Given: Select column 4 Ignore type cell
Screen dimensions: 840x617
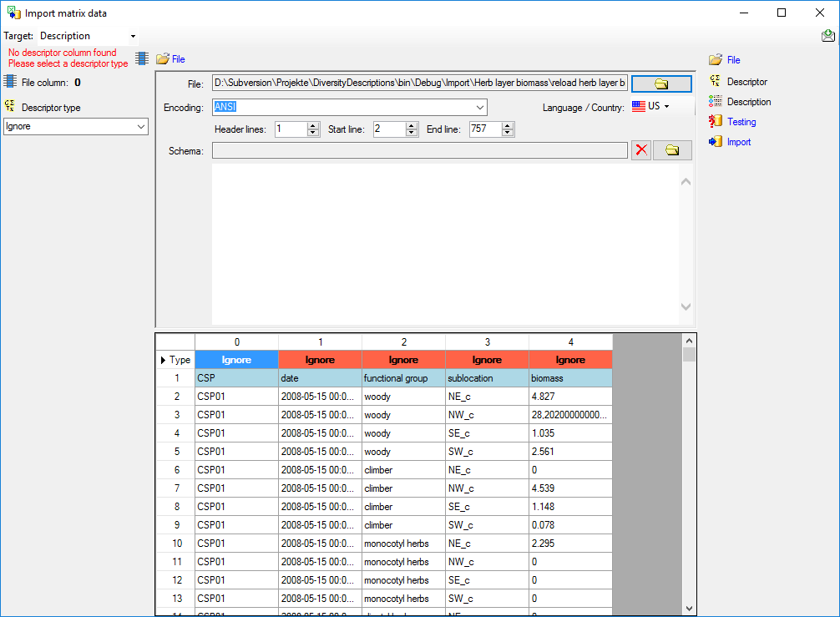Looking at the screenshot, I should (x=570, y=360).
